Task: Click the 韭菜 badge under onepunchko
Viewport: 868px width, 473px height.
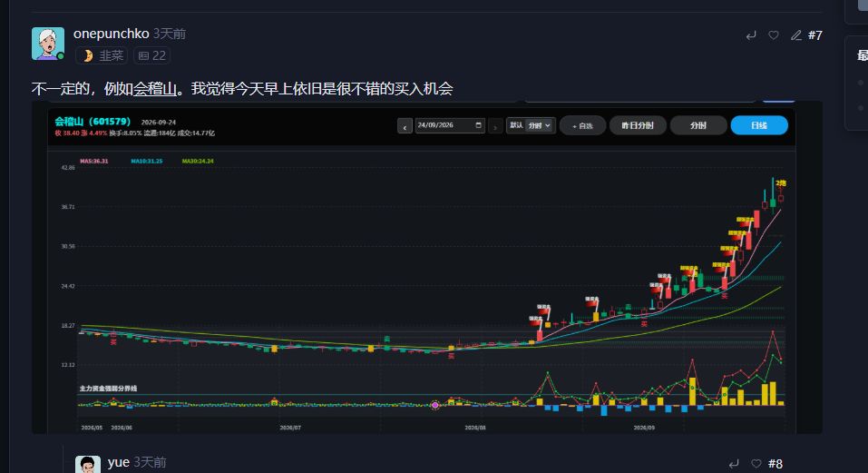Action: click(102, 55)
